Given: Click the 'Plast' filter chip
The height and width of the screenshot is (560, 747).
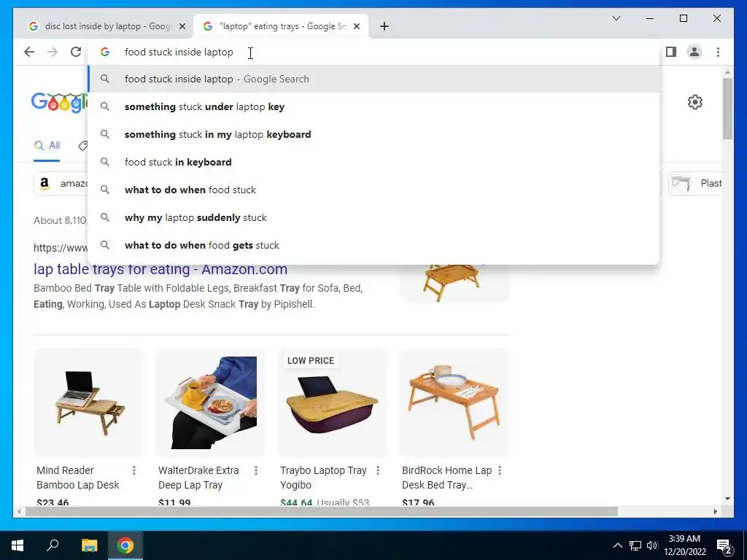Looking at the screenshot, I should click(695, 184).
